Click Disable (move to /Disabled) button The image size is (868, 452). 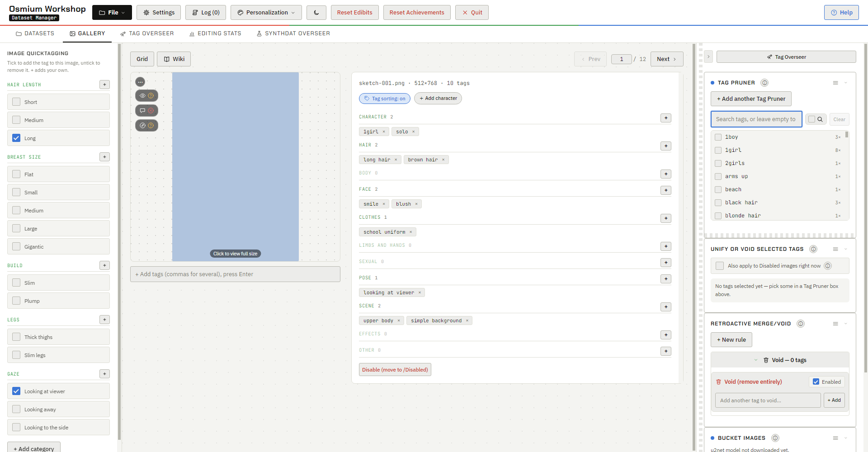[x=395, y=370]
